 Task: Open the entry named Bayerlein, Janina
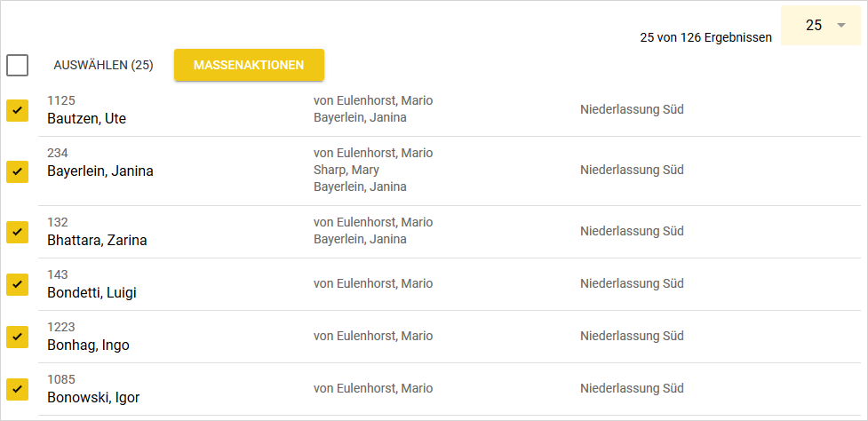[x=100, y=171]
